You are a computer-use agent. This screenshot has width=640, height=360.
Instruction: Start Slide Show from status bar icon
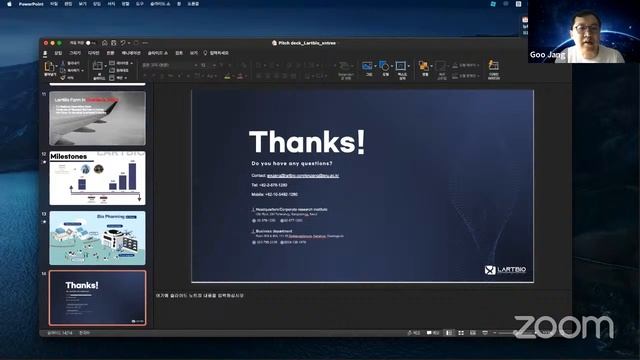click(485, 333)
